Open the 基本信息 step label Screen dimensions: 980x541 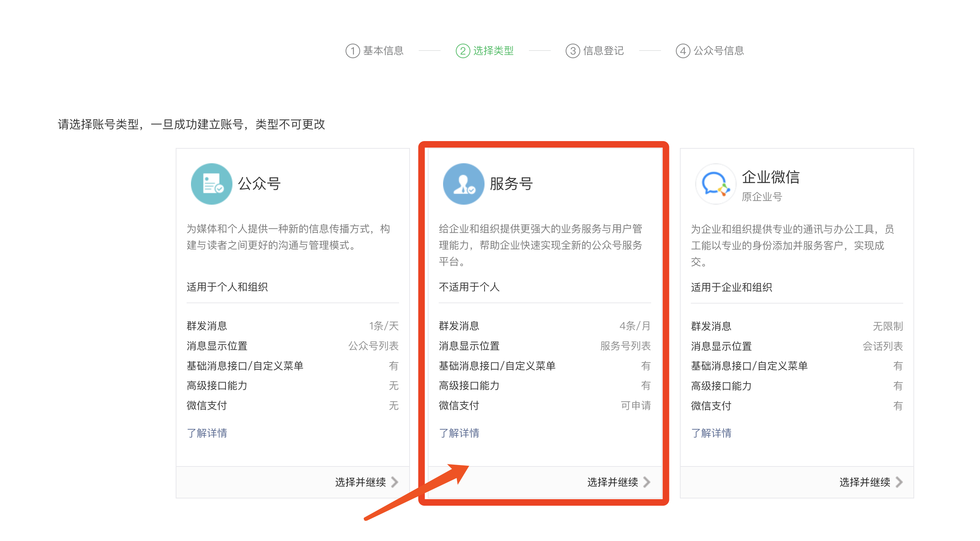pyautogui.click(x=383, y=51)
